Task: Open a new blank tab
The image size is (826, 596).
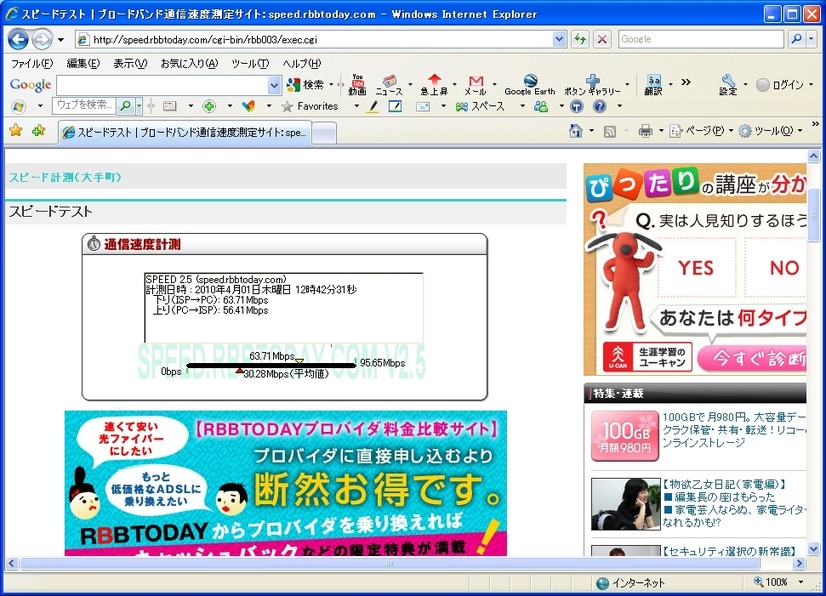Action: coord(324,133)
